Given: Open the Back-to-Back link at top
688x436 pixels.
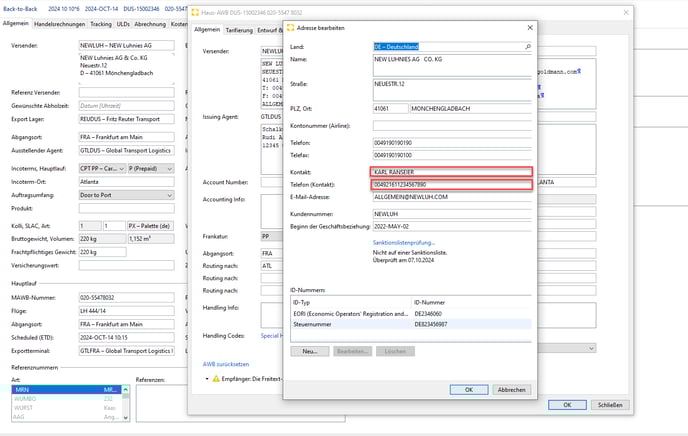Looking at the screenshot, I should 20,9.
